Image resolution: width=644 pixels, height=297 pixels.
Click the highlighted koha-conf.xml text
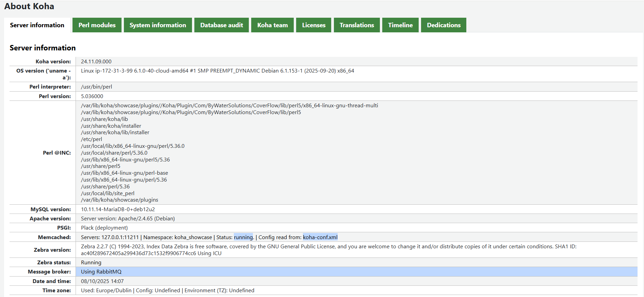[x=320, y=237]
